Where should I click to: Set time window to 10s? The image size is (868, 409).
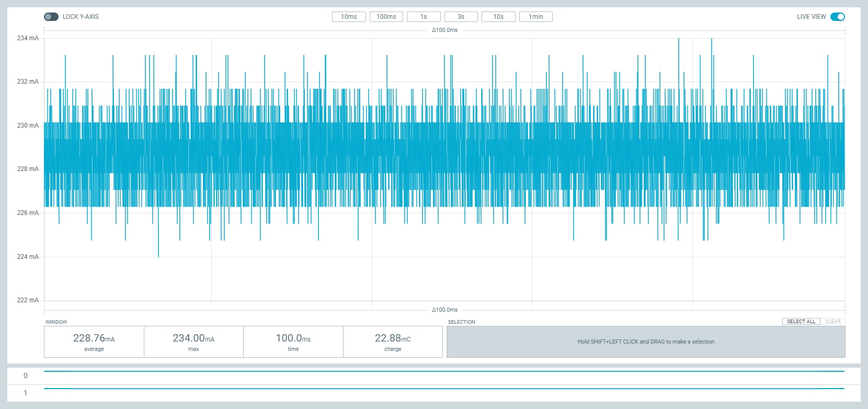pos(498,17)
